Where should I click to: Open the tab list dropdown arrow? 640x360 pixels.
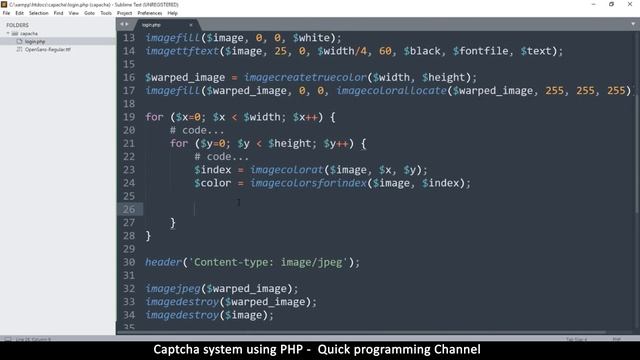coord(633,24)
